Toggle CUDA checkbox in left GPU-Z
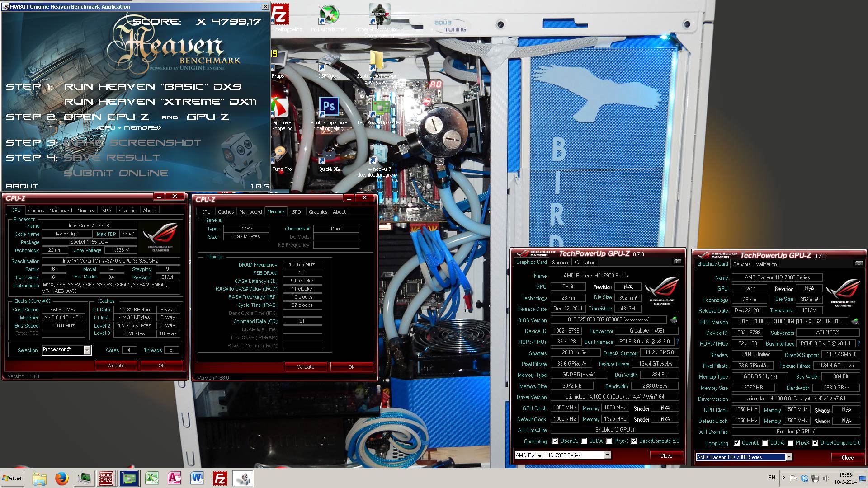The width and height of the screenshot is (868, 488). tap(584, 441)
